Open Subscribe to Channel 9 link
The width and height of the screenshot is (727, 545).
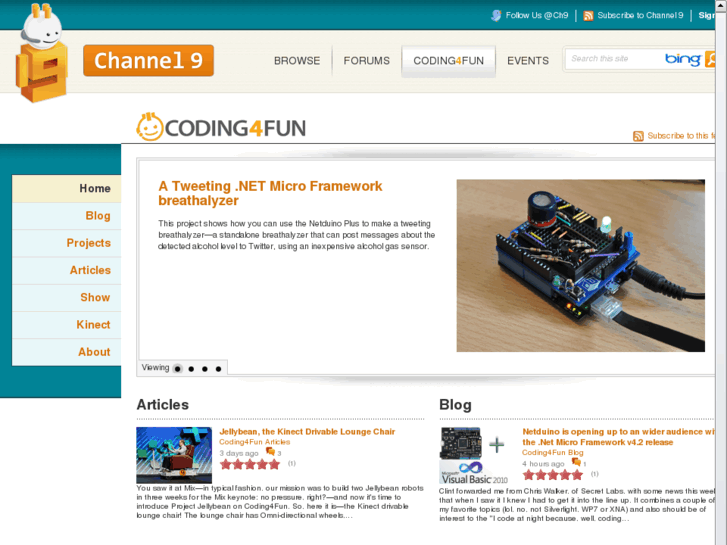pyautogui.click(x=640, y=15)
